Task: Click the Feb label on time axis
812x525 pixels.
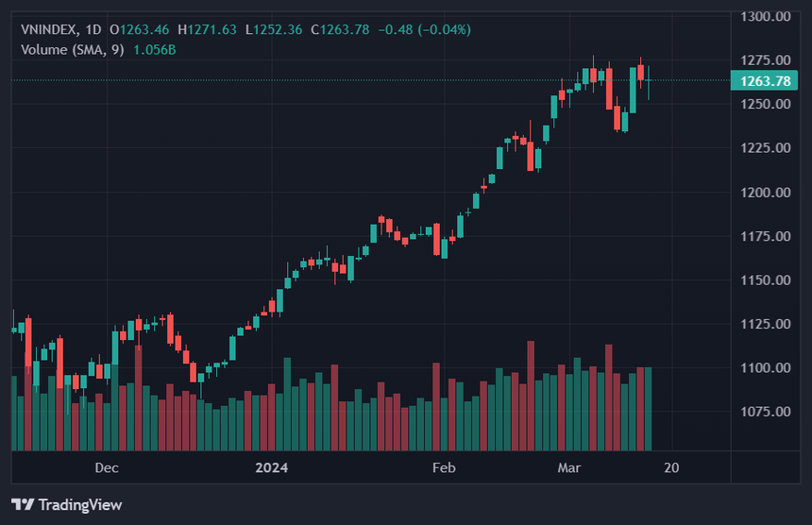Action: pyautogui.click(x=444, y=468)
